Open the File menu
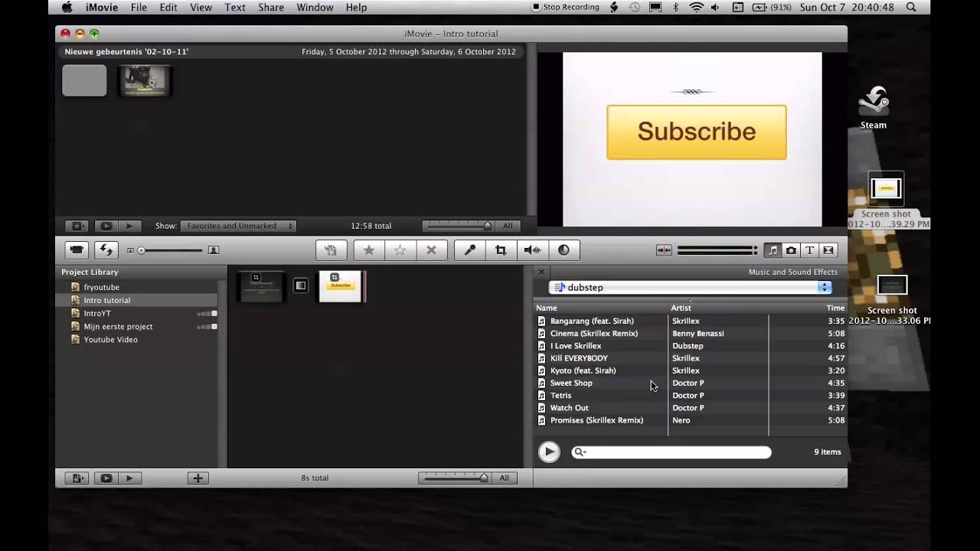This screenshot has width=980, height=551. [x=139, y=7]
